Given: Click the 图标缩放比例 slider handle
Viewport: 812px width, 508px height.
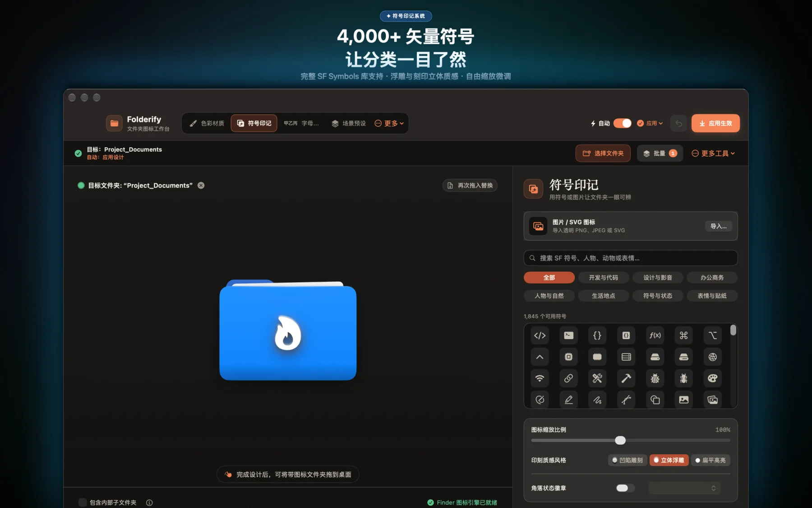Looking at the screenshot, I should pyautogui.click(x=620, y=440).
